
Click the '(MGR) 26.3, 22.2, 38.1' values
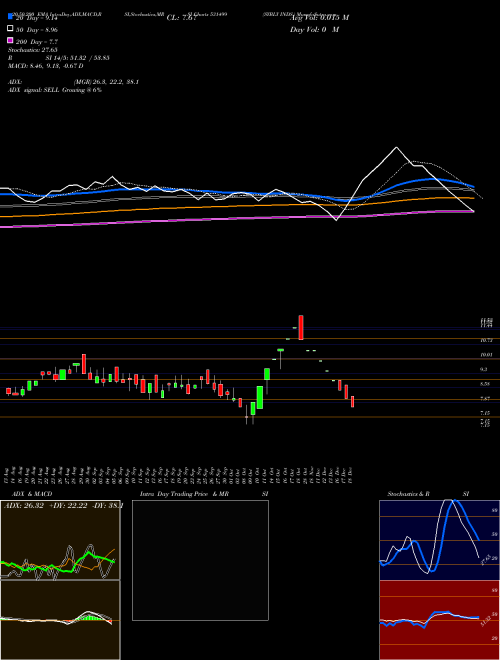coord(106,82)
